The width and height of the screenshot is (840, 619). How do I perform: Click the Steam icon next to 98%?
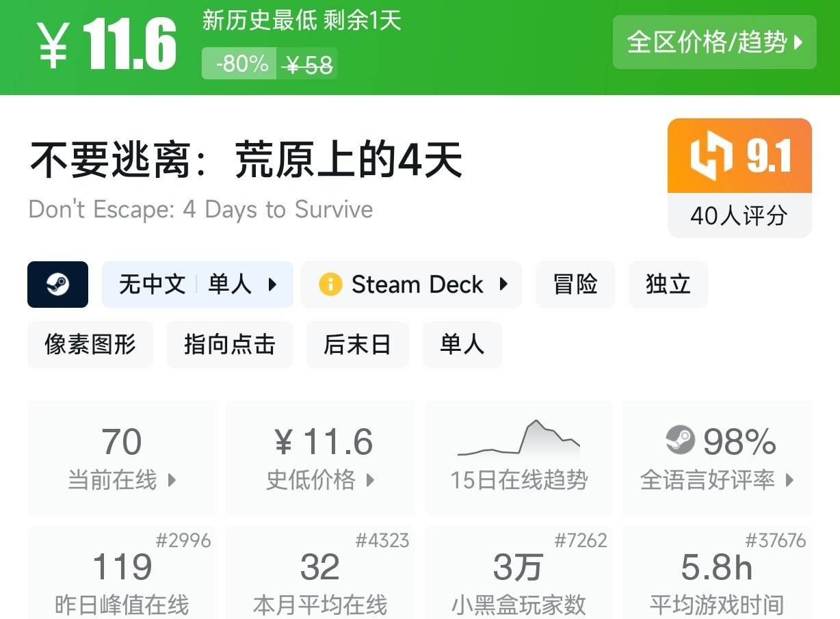(680, 441)
